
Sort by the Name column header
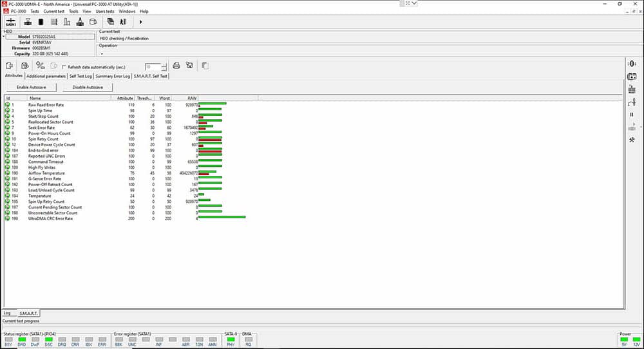click(69, 98)
